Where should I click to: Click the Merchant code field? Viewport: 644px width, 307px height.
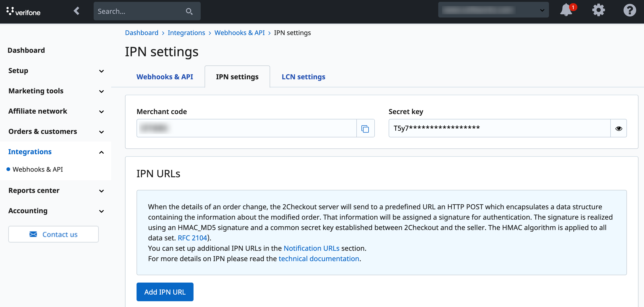click(x=246, y=128)
